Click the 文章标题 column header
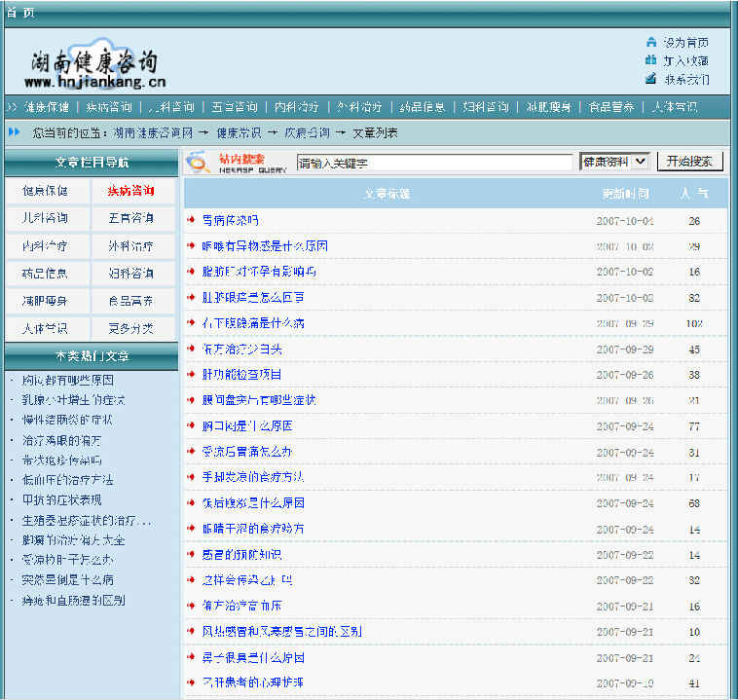The height and width of the screenshot is (700, 738). tap(387, 194)
